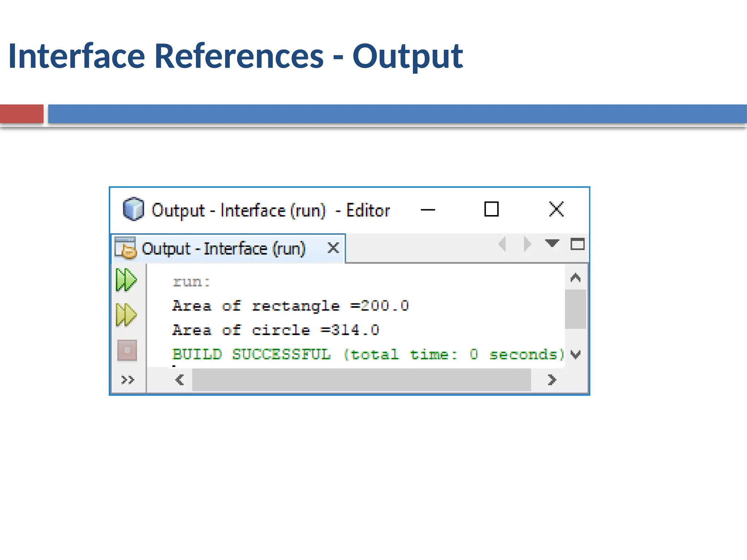Viewport: 747px width, 560px height.
Task: Click the scroll tabs right arrow
Action: [527, 244]
